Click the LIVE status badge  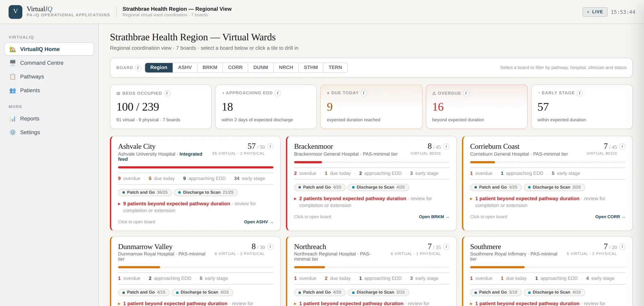(x=595, y=12)
